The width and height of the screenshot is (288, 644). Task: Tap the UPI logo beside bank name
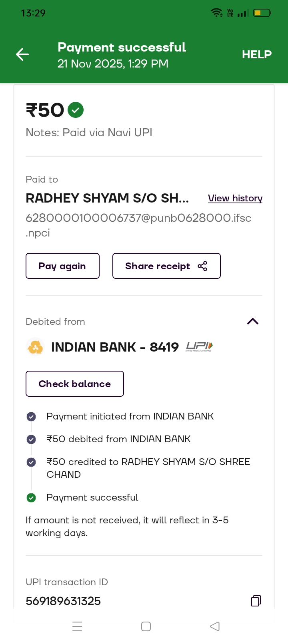(199, 347)
